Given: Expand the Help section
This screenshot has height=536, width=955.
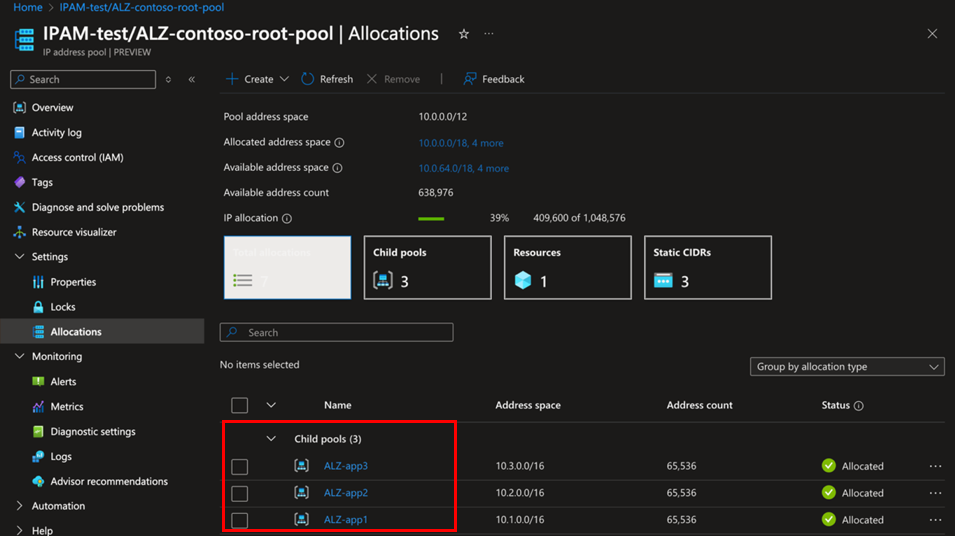Looking at the screenshot, I should click(19, 531).
